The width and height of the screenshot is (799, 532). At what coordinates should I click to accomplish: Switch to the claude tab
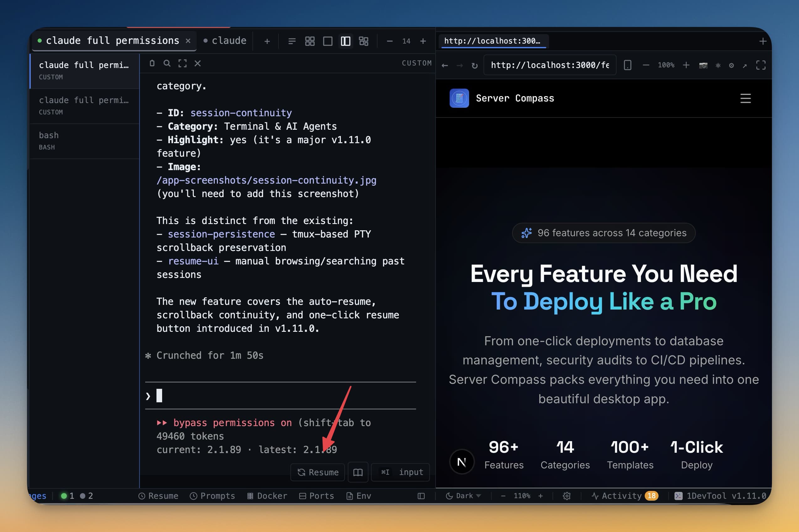point(229,40)
